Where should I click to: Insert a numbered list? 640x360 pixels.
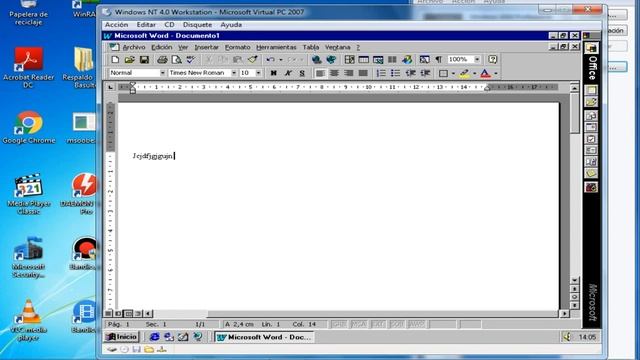381,73
